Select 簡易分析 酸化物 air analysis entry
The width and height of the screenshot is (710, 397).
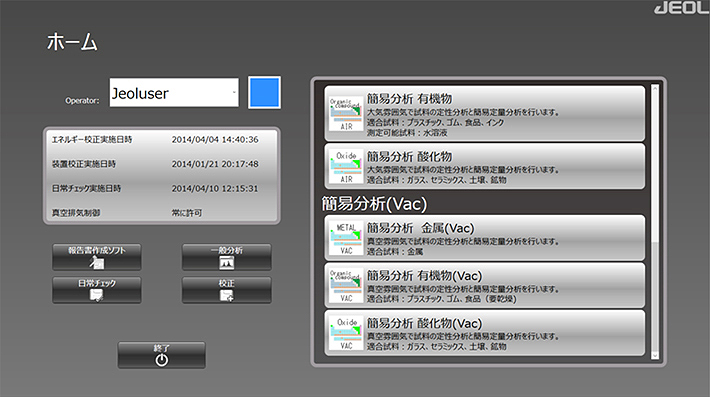tap(485, 166)
